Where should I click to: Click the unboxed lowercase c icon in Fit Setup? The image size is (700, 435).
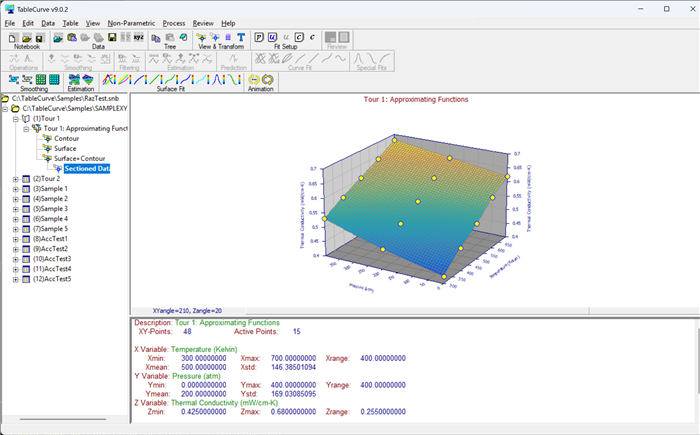(x=312, y=38)
